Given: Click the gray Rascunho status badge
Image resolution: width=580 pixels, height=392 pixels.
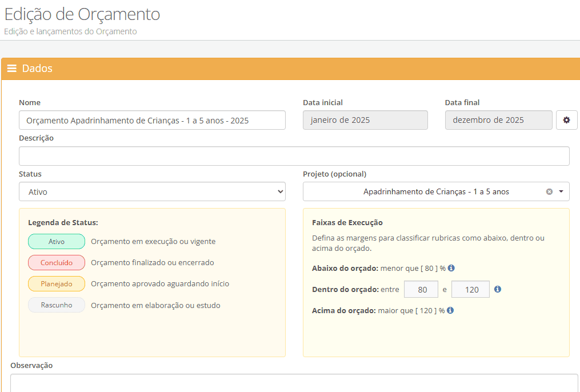Looking at the screenshot, I should pyautogui.click(x=57, y=305).
